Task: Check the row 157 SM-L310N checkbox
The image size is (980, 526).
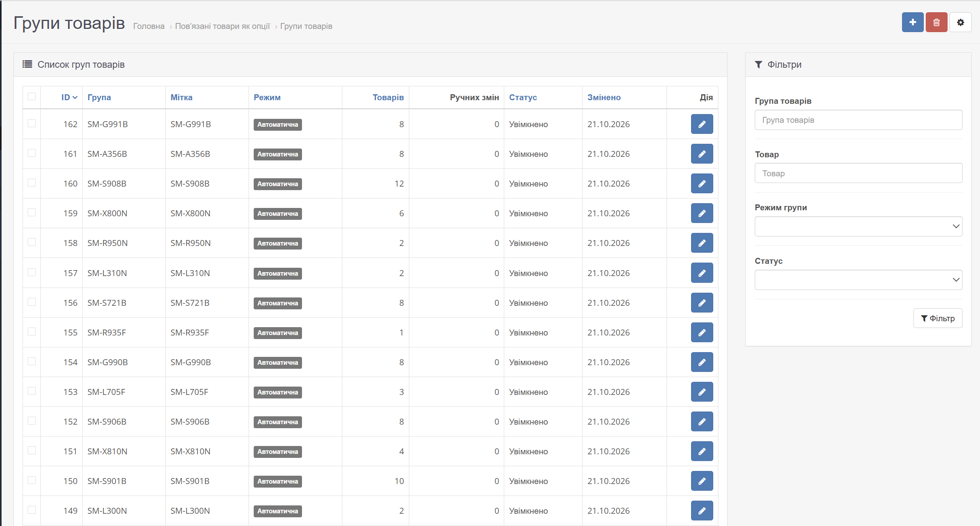Action: point(32,272)
